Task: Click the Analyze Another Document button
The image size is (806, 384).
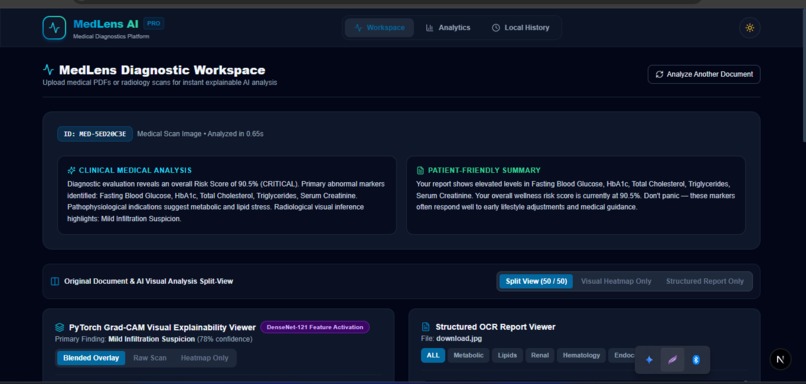Action: (x=704, y=74)
